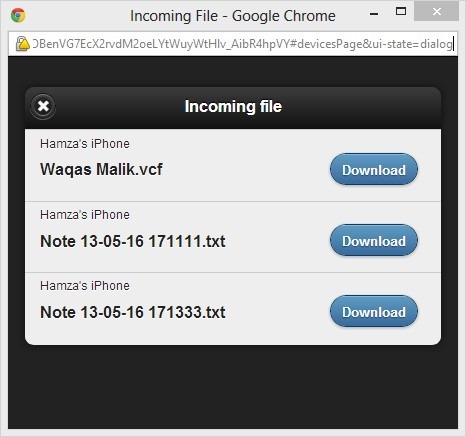466x437 pixels.
Task: Minimize the Incoming File Chrome window
Action: pyautogui.click(x=374, y=14)
